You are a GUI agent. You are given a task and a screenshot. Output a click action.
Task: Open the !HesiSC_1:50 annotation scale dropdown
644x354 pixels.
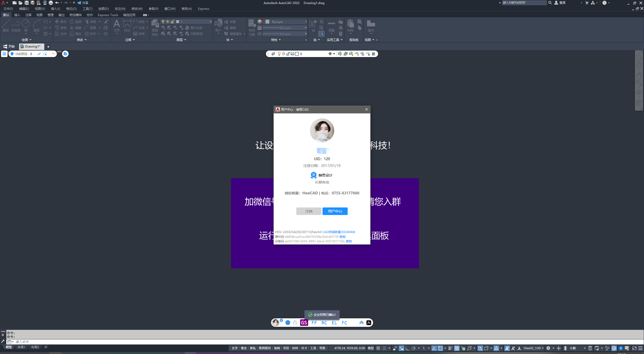point(534,348)
